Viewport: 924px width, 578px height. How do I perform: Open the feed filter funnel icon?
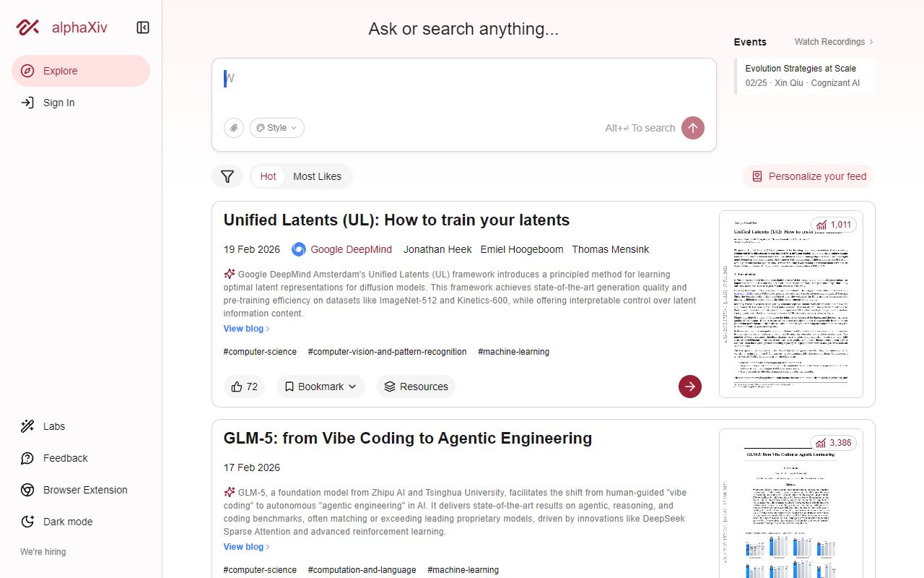227,176
